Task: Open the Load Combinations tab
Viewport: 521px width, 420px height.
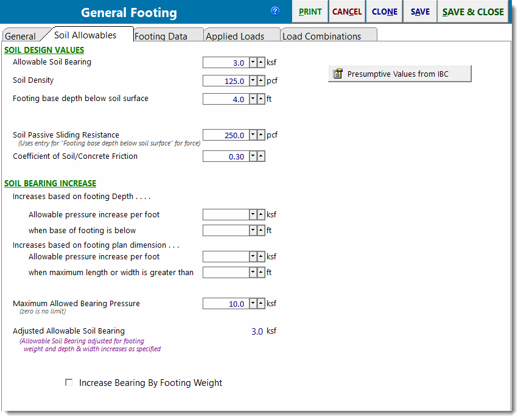Action: point(321,36)
